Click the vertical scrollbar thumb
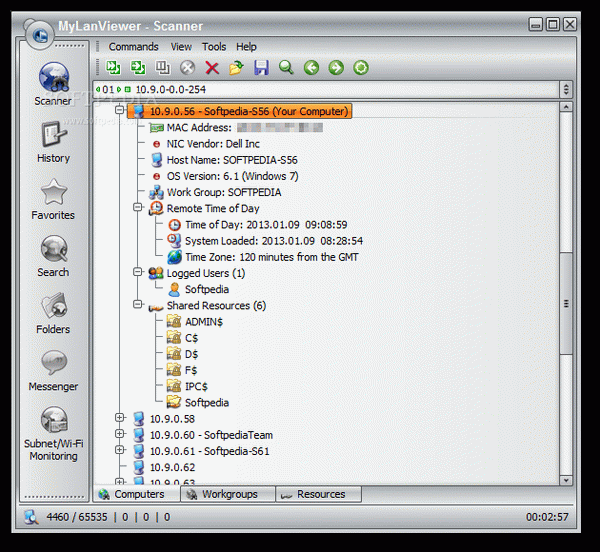The image size is (600, 552). (x=566, y=303)
